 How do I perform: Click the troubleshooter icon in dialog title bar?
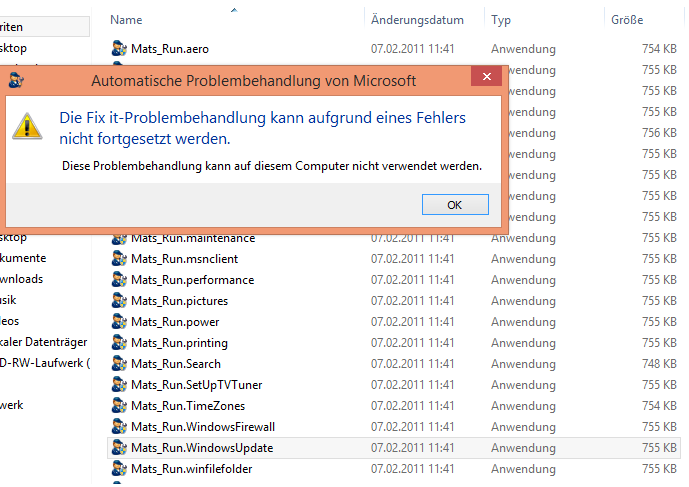pyautogui.click(x=16, y=80)
